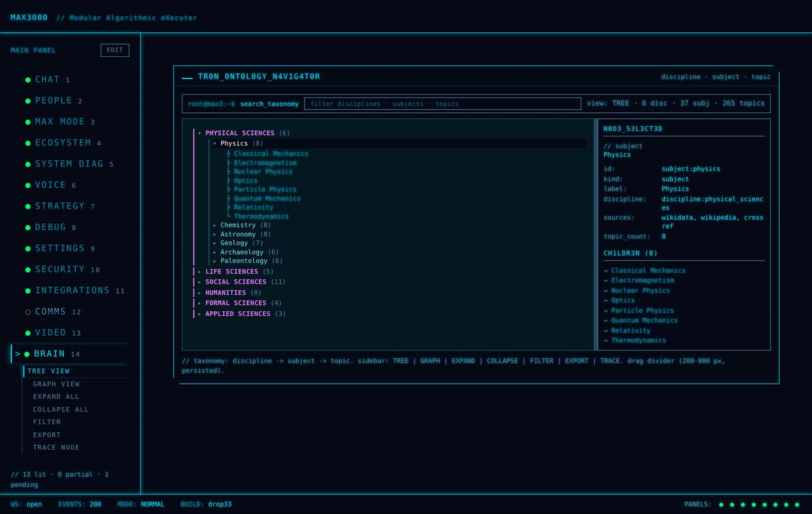The image size is (812, 514).
Task: Select Optics topic in the tree
Action: [x=246, y=181]
